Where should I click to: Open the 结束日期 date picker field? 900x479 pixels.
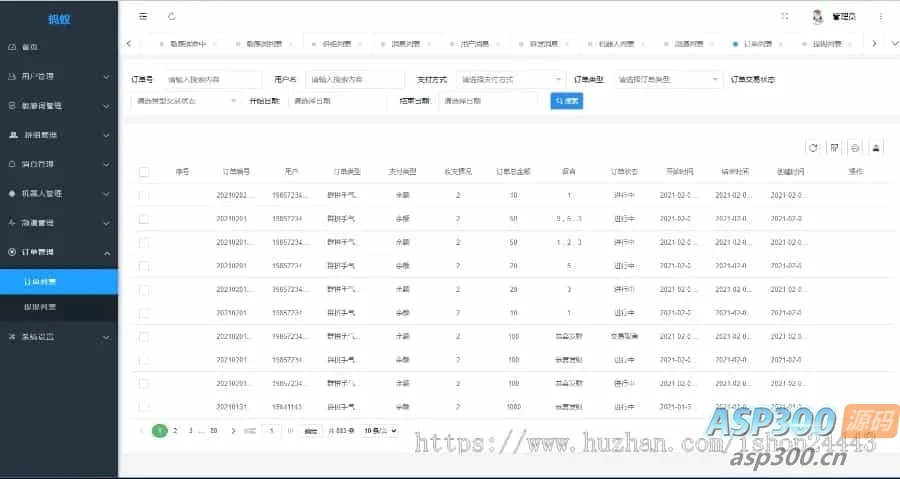pyautogui.click(x=488, y=101)
